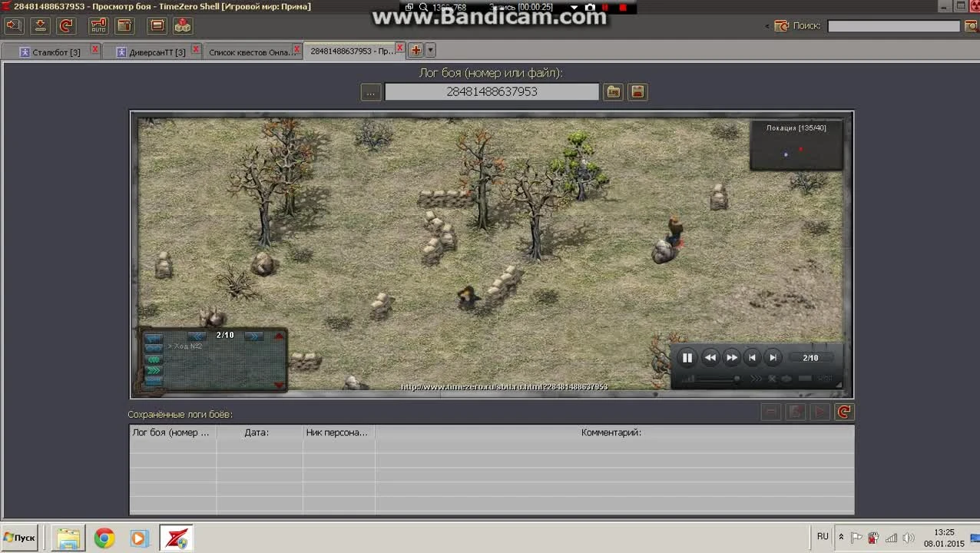Open the Список квестов Онла... tab

tap(251, 52)
